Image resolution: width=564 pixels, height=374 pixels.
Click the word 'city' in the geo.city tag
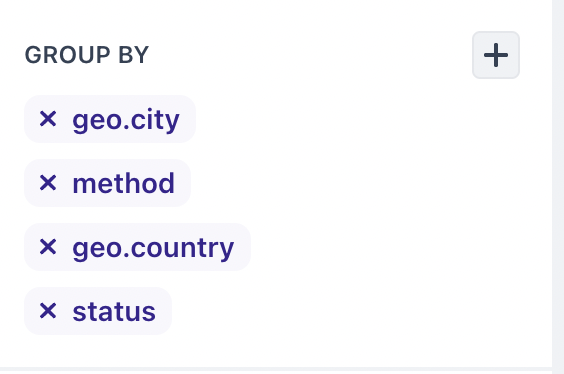155,120
